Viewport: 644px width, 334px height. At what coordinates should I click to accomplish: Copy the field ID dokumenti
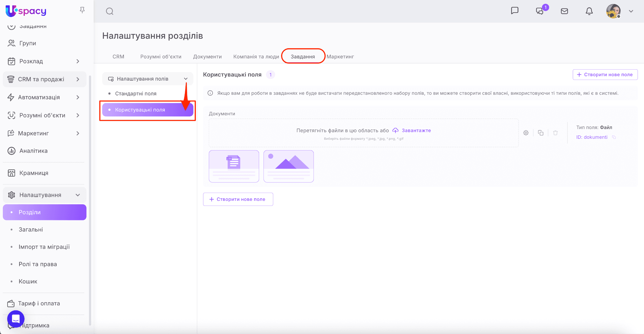pos(614,137)
